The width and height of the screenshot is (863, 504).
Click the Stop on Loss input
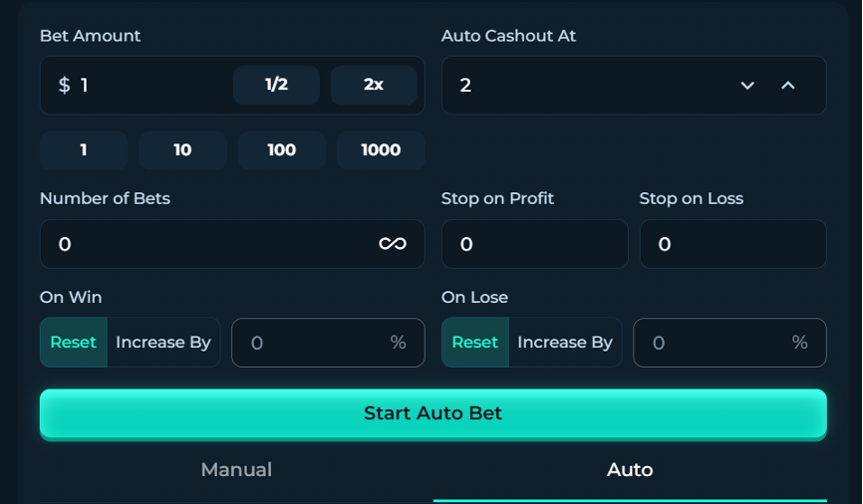click(732, 244)
